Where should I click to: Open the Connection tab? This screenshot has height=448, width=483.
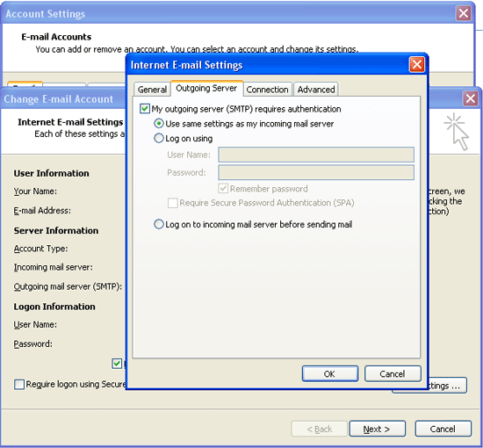pyautogui.click(x=267, y=90)
